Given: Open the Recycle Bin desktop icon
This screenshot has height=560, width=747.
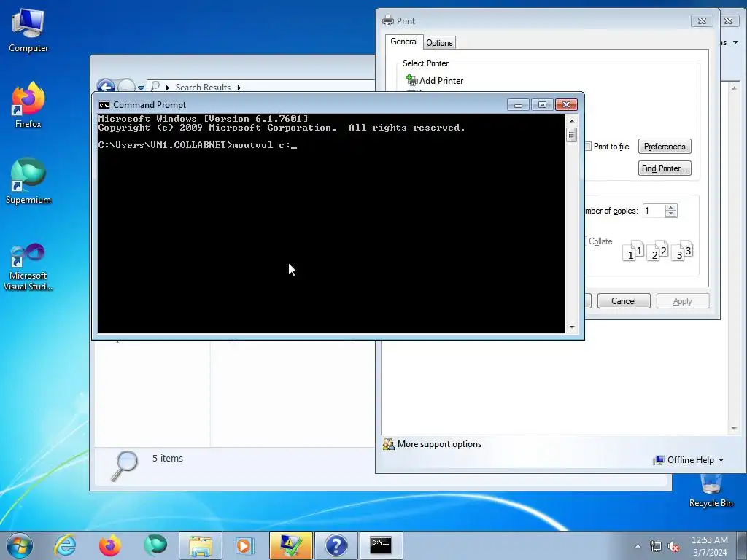Looking at the screenshot, I should point(711,491).
